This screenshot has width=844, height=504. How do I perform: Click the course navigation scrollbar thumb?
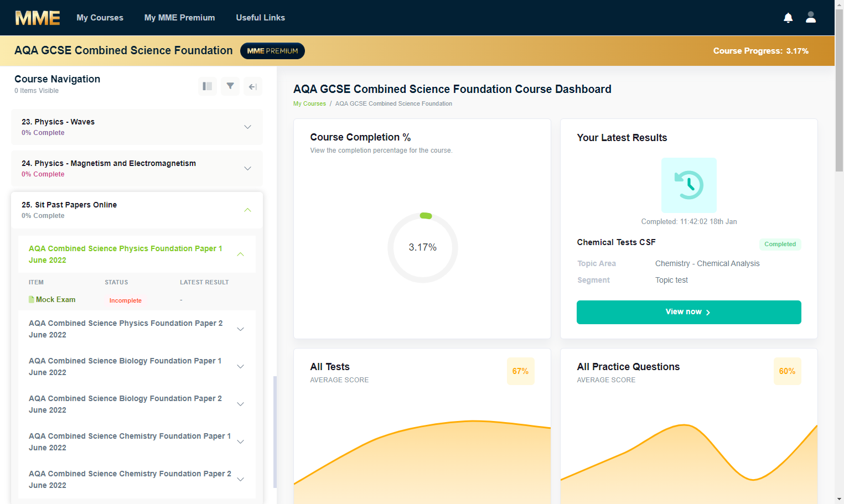[275, 432]
